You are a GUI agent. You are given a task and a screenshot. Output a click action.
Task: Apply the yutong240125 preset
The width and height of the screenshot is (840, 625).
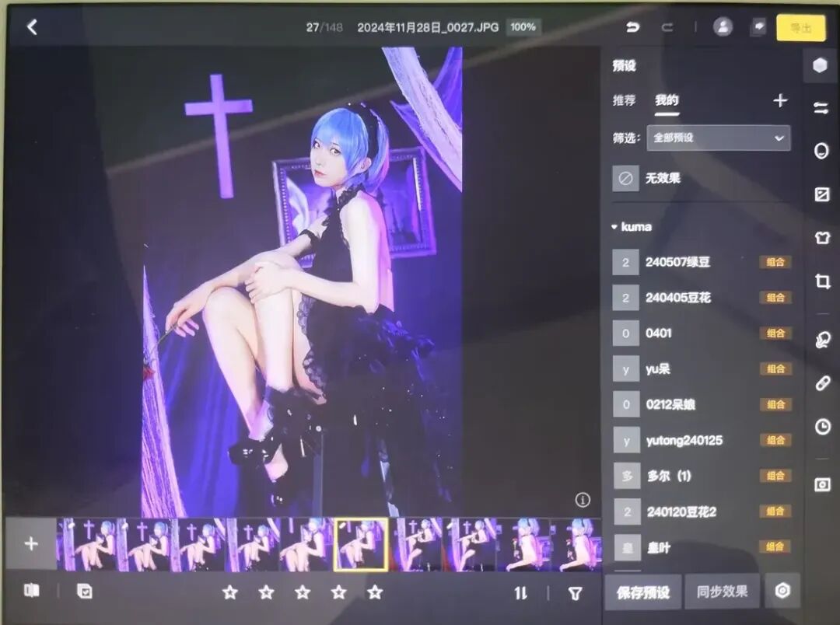[702, 440]
